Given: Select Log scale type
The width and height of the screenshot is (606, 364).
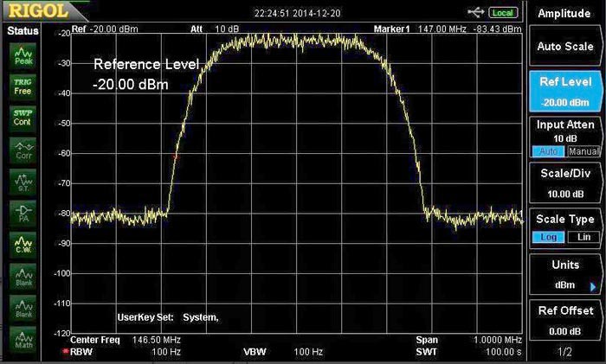Looking at the screenshot, I should 549,237.
